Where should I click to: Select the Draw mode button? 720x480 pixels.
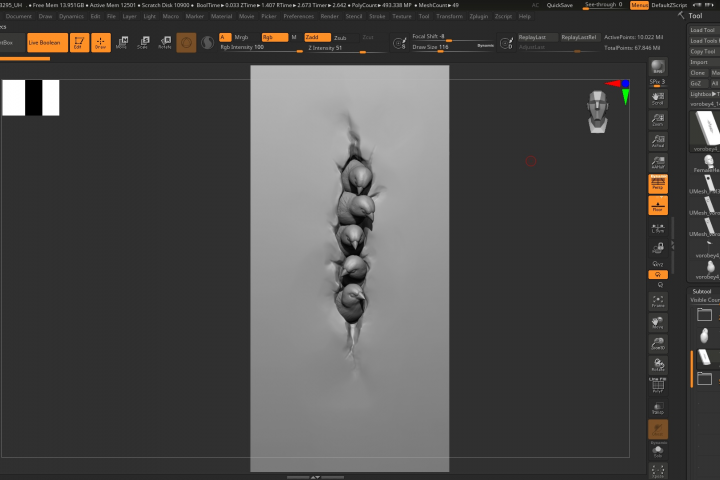tap(100, 43)
